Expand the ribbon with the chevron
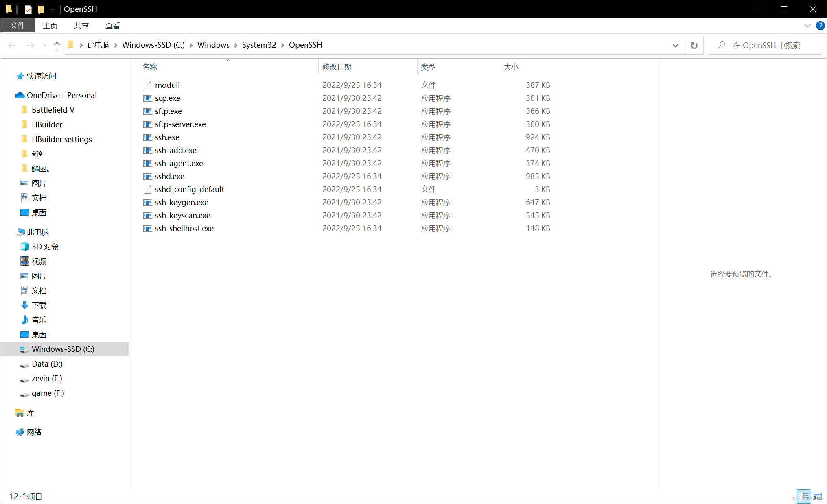The image size is (827, 504). click(807, 26)
